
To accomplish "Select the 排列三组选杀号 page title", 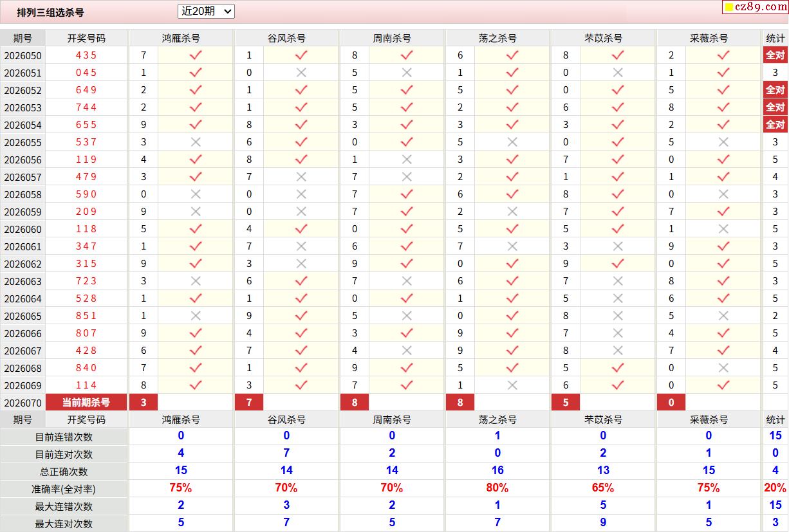I will (50, 12).
